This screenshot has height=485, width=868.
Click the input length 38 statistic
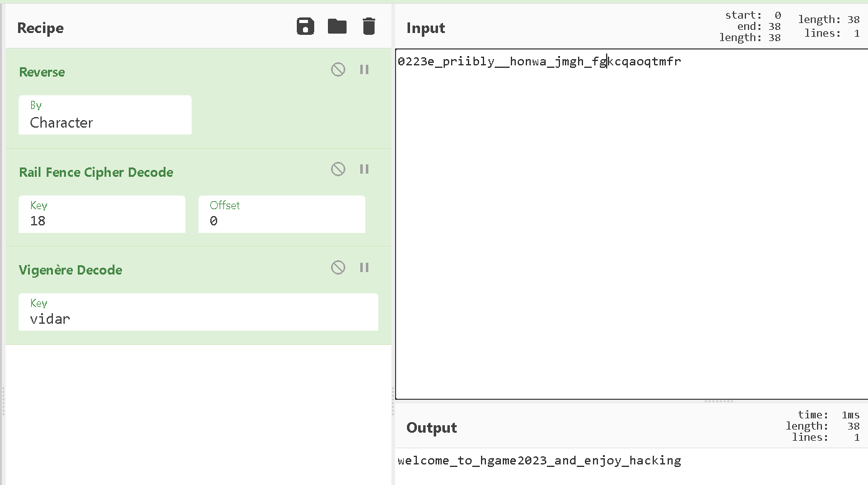(x=829, y=20)
